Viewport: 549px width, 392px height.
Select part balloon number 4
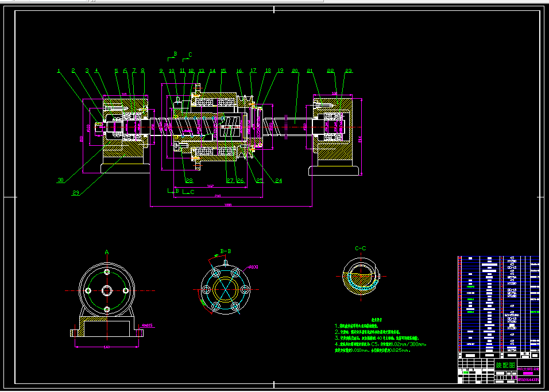pos(96,71)
